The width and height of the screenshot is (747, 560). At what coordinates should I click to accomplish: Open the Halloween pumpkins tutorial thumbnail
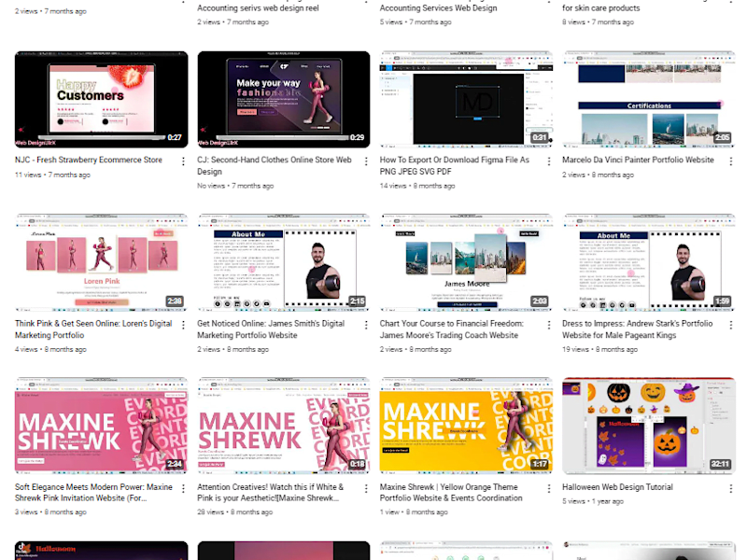(648, 426)
